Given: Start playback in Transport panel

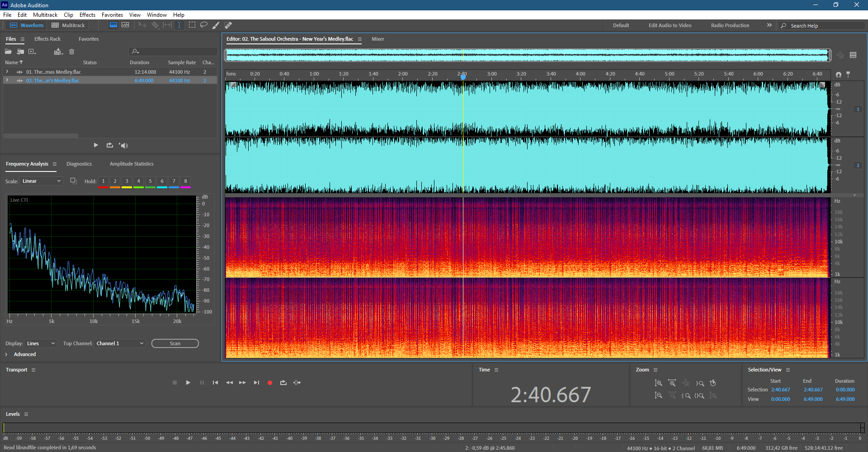Looking at the screenshot, I should [x=188, y=382].
